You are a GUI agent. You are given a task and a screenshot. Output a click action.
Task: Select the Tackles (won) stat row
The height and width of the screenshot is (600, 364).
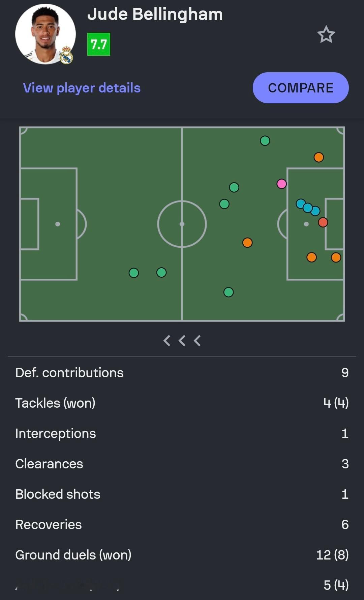pos(182,403)
